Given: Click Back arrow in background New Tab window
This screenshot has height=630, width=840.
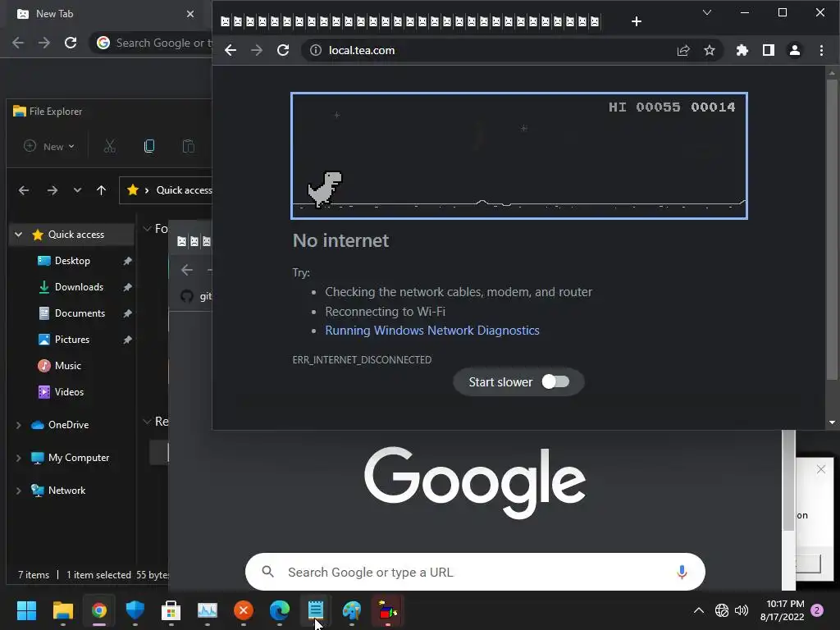Looking at the screenshot, I should tap(18, 43).
